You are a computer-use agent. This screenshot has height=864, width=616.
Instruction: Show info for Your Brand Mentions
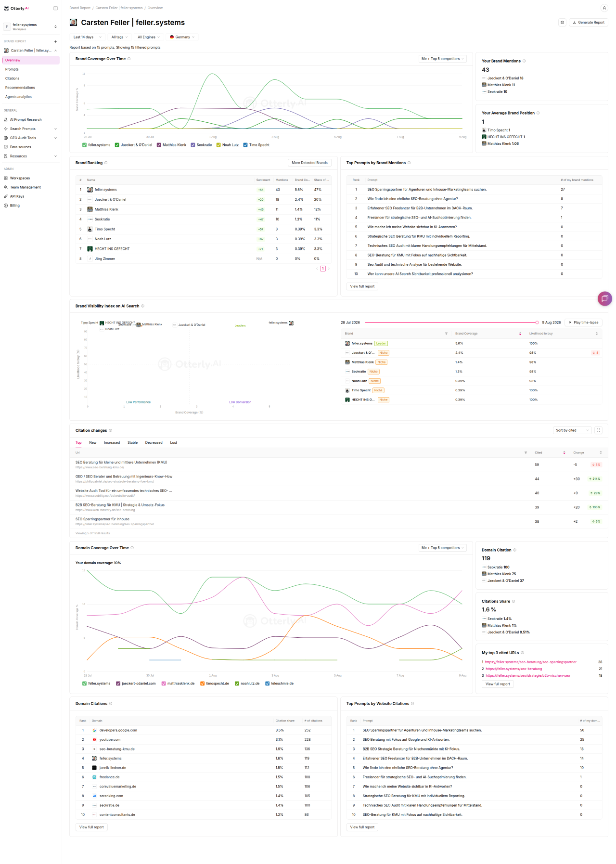coord(524,61)
